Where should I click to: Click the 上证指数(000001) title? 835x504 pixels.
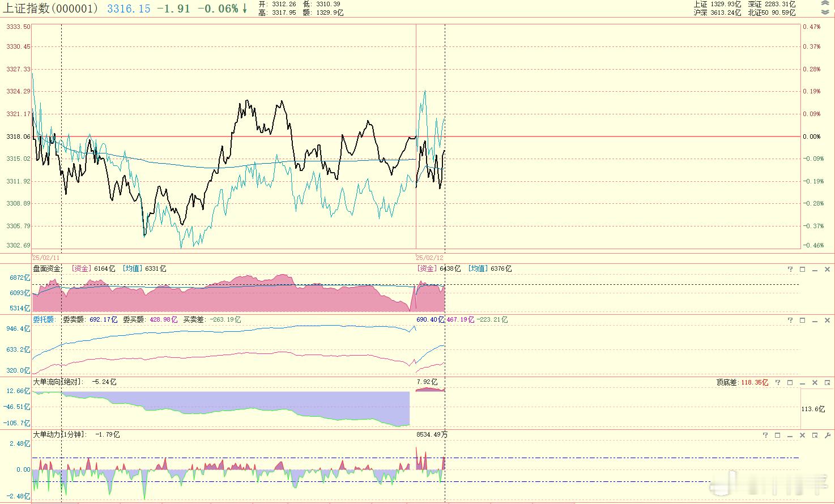pyautogui.click(x=51, y=8)
